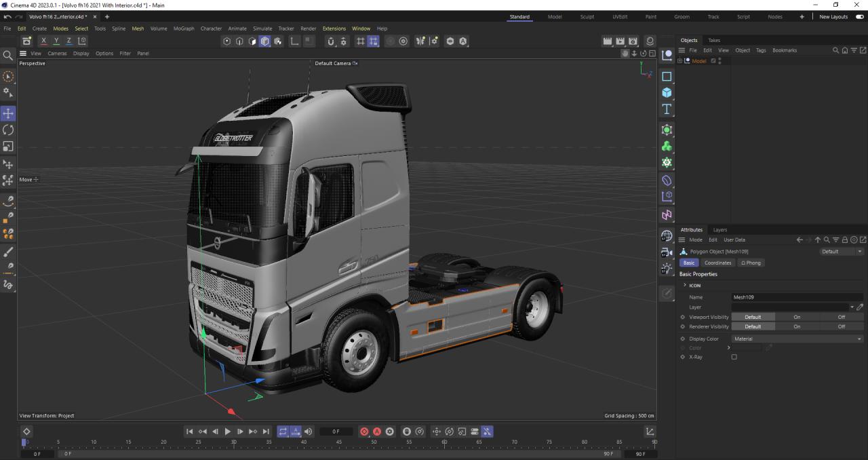
Task: Click the Render to Picture Viewer icon
Action: pos(620,41)
